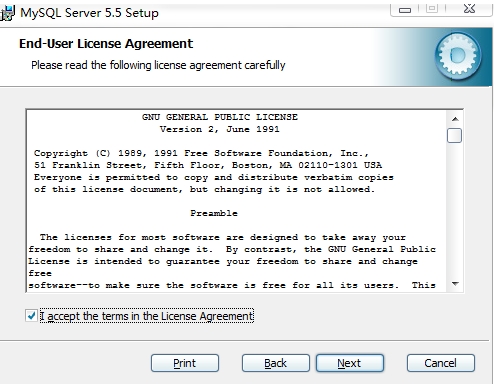Screen dimensions: 495x391
Task: Go back to the previous setup step
Action: tap(276, 363)
